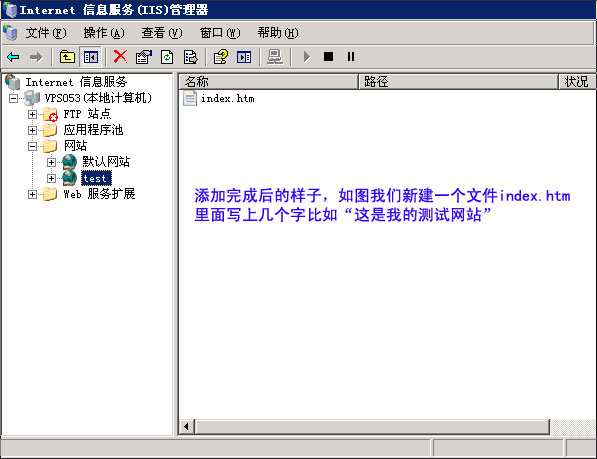The image size is (597, 459).
Task: Toggle the Show/Hide action pane icon
Action: pos(244,57)
